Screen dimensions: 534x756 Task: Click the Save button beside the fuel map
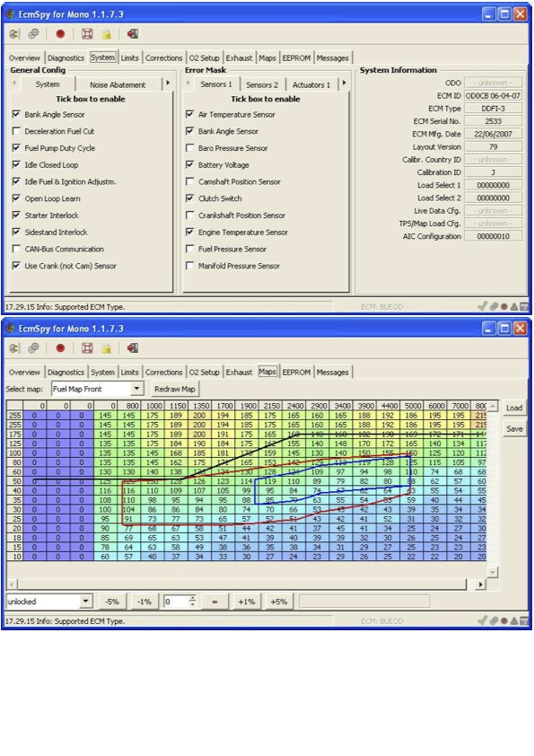[514, 428]
